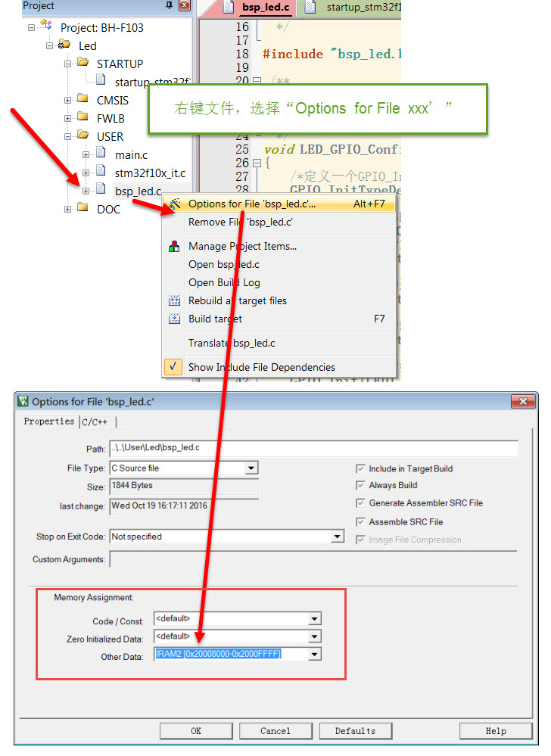Viewport: 551px width, 756px height.
Task: Select Translate bsp_led.c
Action: point(279,344)
